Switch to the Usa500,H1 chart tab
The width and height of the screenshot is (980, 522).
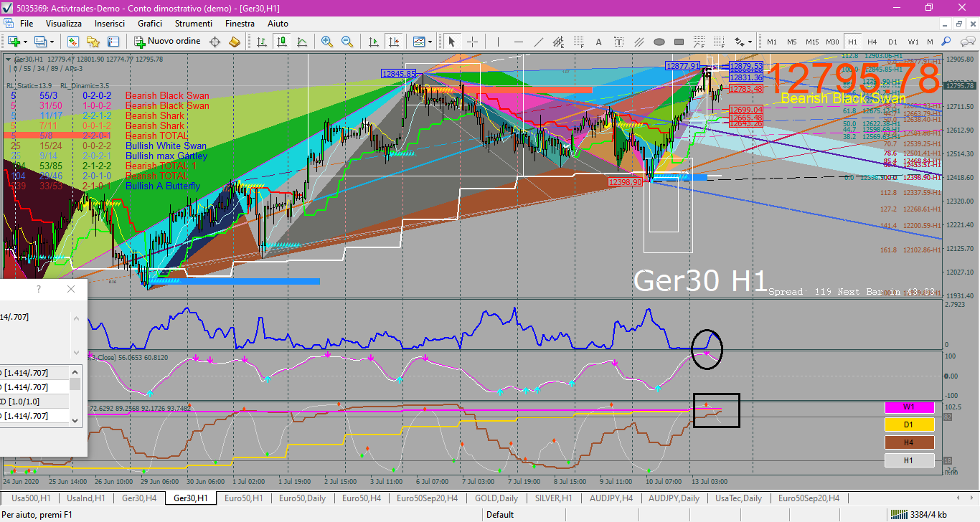click(29, 498)
